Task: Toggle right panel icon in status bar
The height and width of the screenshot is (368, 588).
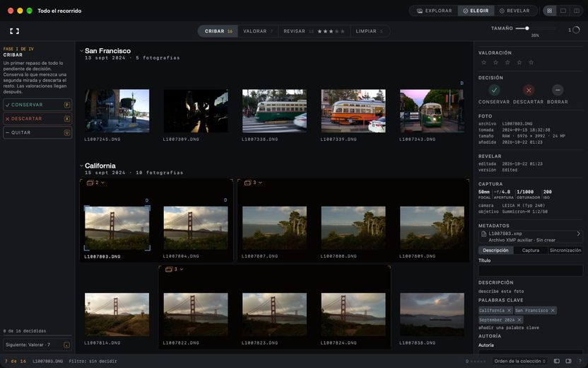Action: [568, 361]
